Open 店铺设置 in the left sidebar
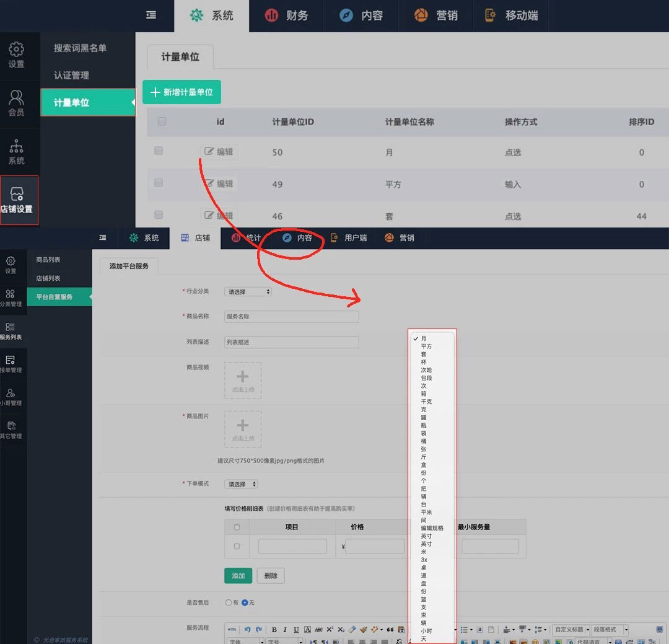Screen dimensions: 669x644 [17, 200]
